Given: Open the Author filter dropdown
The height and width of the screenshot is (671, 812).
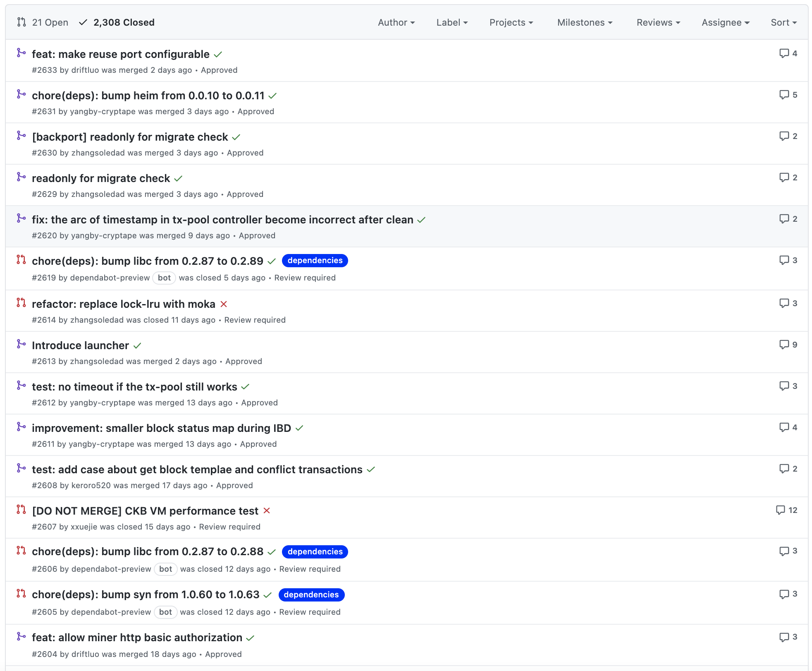Looking at the screenshot, I should coord(396,22).
